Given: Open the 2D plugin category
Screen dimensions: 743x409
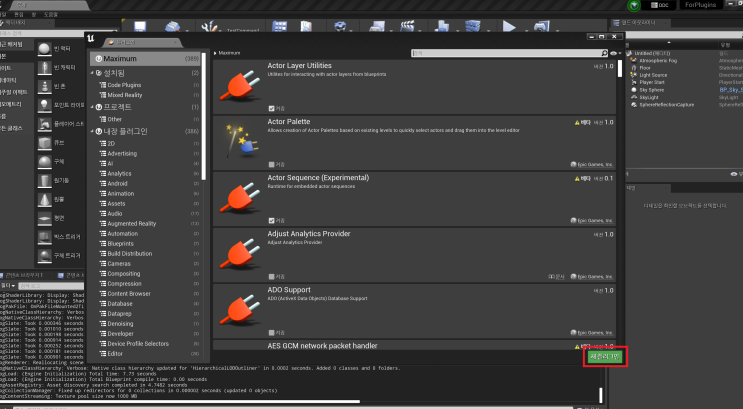Looking at the screenshot, I should pos(111,143).
